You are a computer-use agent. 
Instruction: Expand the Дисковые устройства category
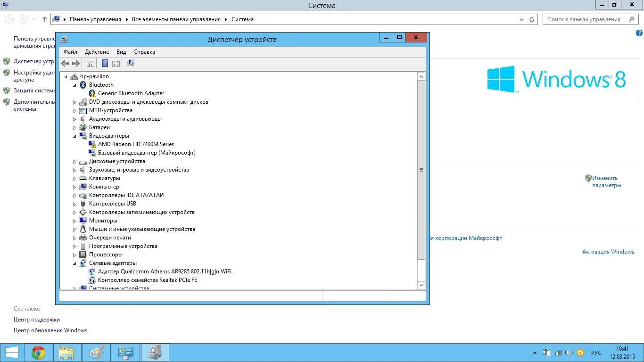pos(74,162)
